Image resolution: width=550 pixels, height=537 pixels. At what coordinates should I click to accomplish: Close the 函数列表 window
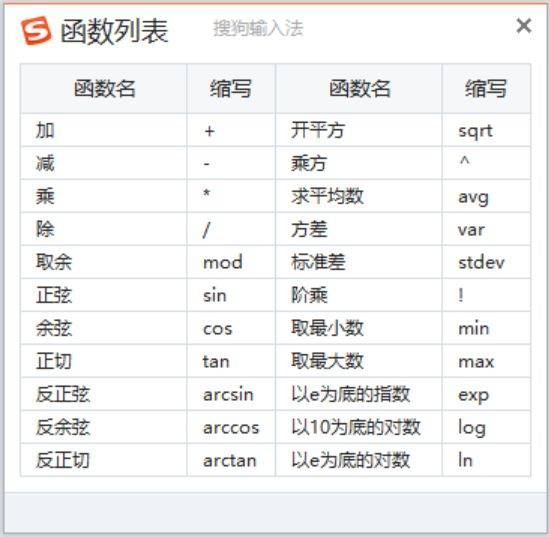pyautogui.click(x=524, y=26)
